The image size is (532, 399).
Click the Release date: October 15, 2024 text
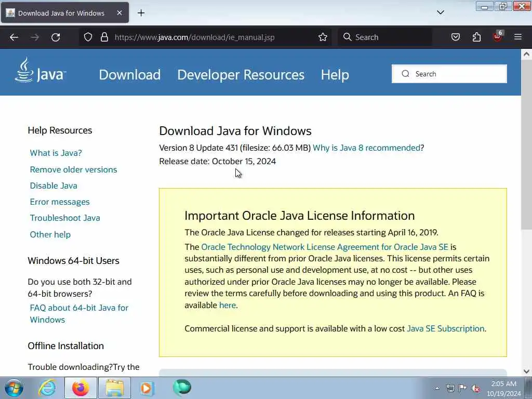[x=218, y=161]
